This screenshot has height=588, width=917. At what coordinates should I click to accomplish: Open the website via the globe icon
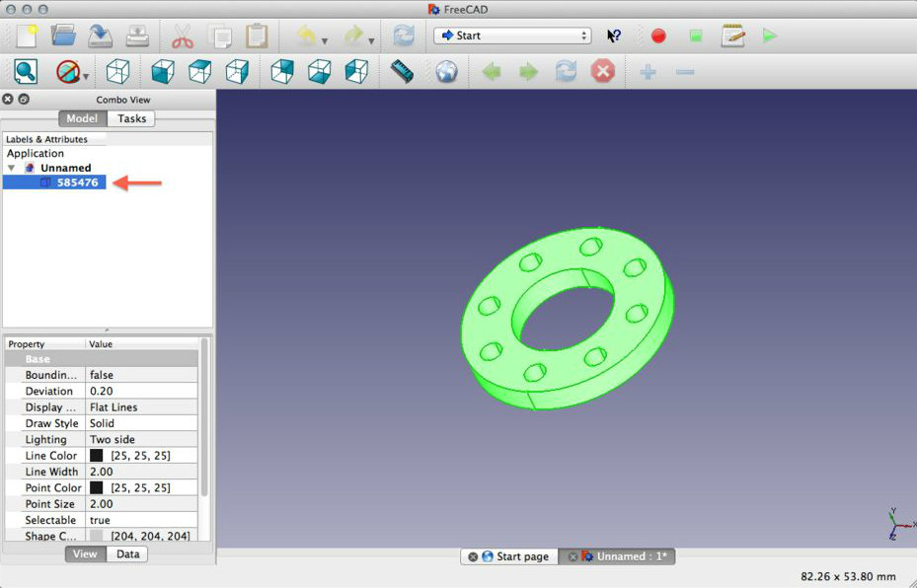tap(446, 72)
